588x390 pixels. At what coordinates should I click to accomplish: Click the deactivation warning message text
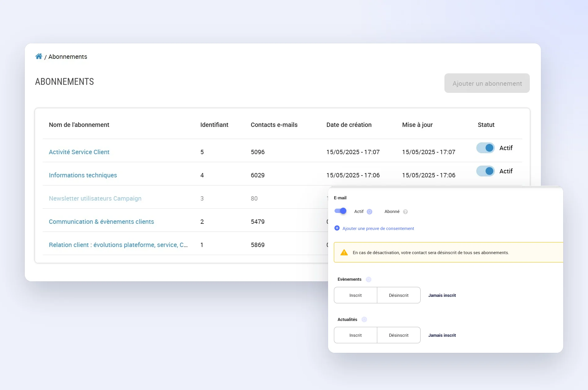pos(430,253)
